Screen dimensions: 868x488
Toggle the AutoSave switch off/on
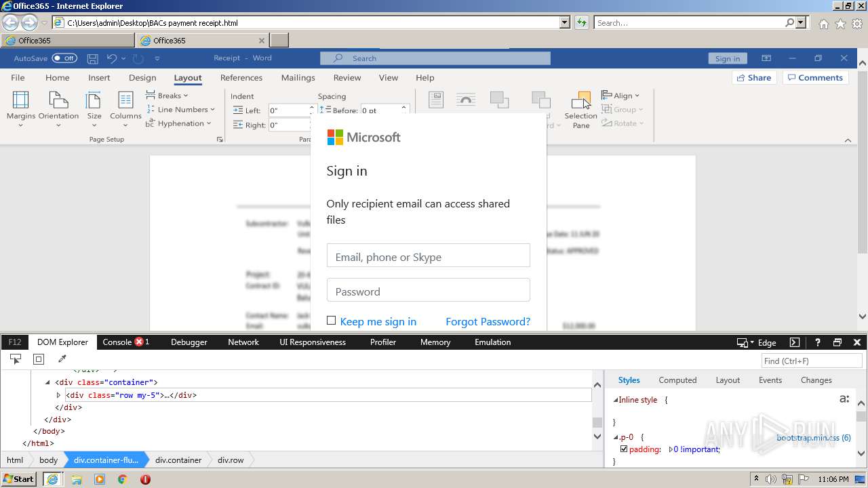tap(64, 58)
